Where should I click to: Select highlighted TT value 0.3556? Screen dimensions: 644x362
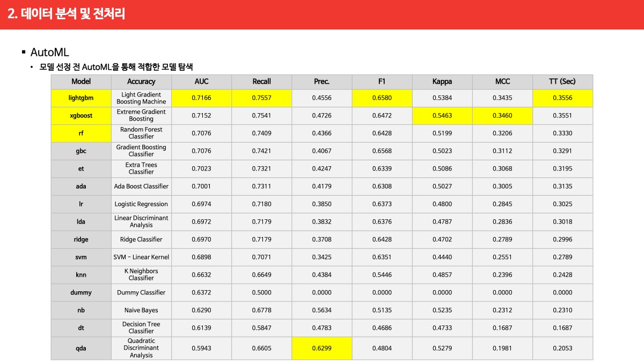point(562,98)
